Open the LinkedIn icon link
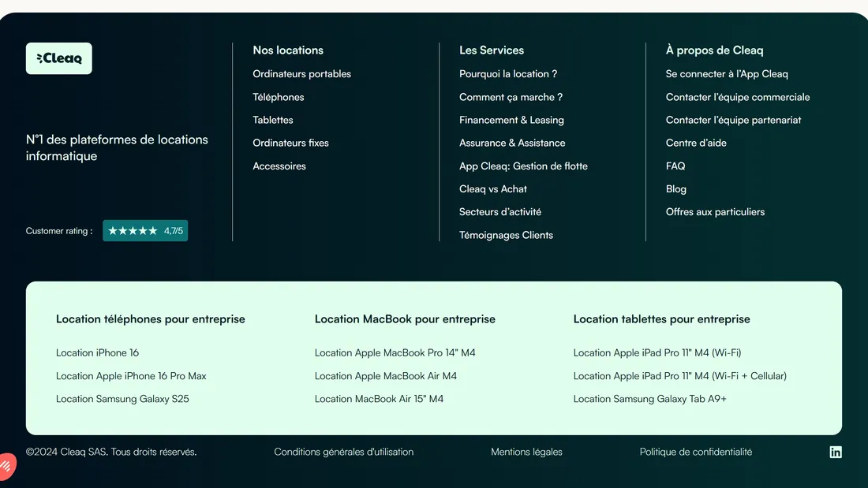Image resolution: width=868 pixels, height=488 pixels. 836,452
